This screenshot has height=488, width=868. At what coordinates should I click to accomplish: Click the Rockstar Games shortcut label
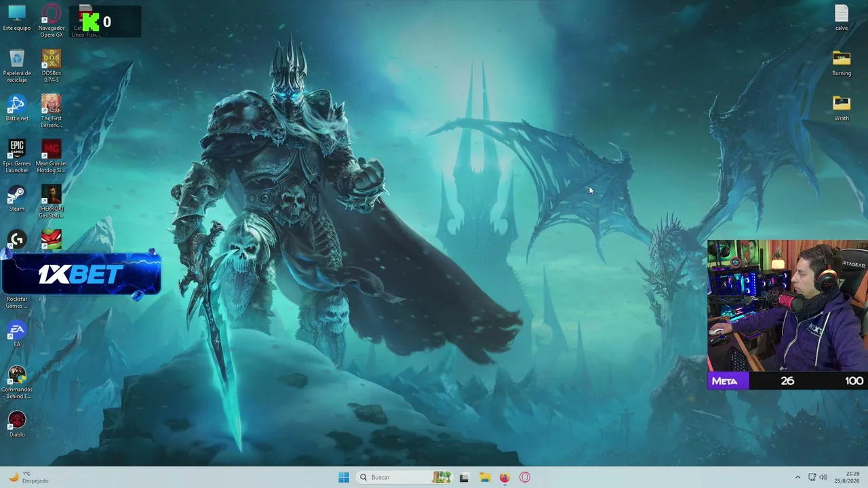[x=17, y=302]
